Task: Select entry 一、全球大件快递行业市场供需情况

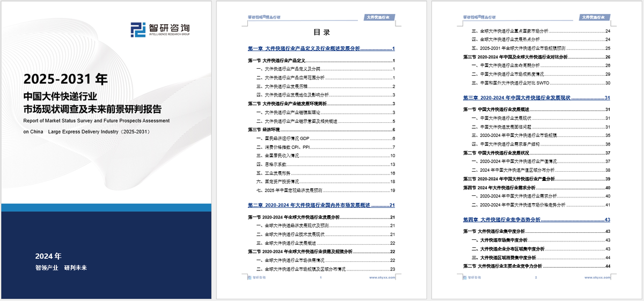Action: pos(325,260)
